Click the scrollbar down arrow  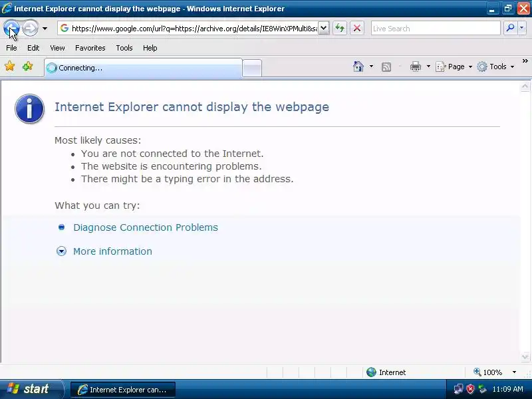pyautogui.click(x=525, y=356)
